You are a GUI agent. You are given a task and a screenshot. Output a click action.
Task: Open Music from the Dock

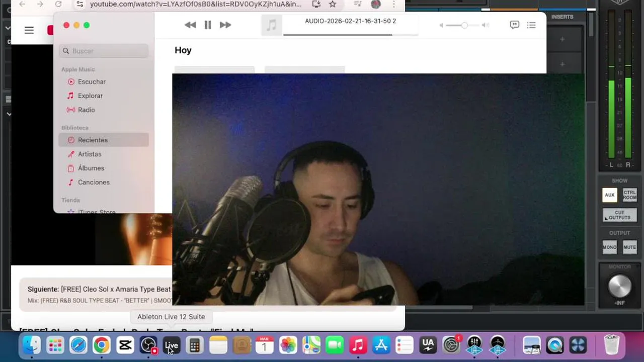358,345
